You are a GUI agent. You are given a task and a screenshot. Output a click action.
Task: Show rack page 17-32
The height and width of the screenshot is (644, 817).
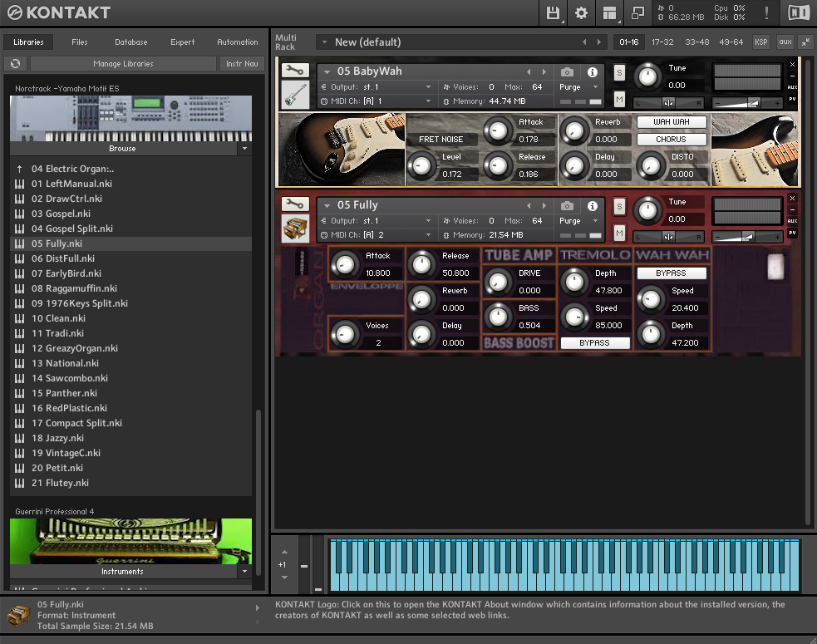click(x=662, y=42)
